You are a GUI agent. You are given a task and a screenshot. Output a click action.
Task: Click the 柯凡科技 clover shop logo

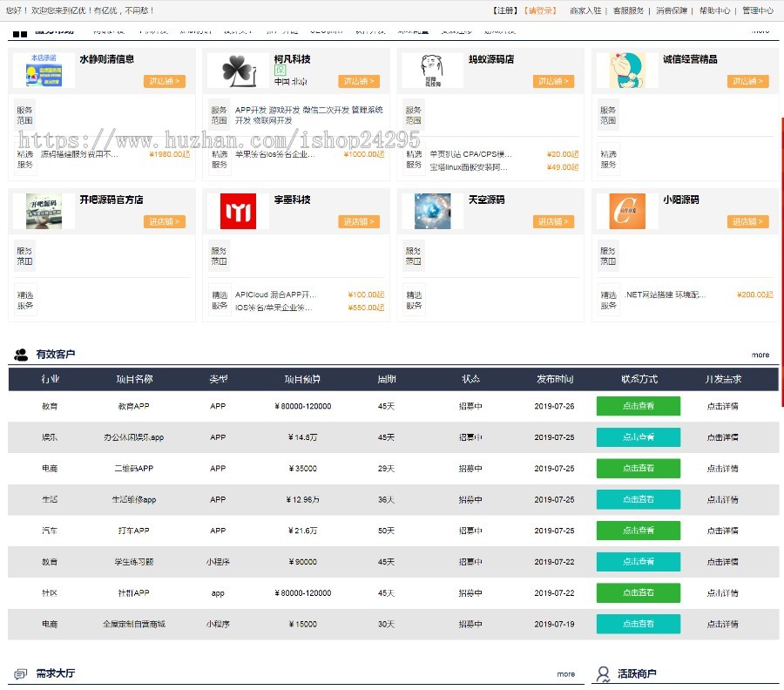(237, 71)
